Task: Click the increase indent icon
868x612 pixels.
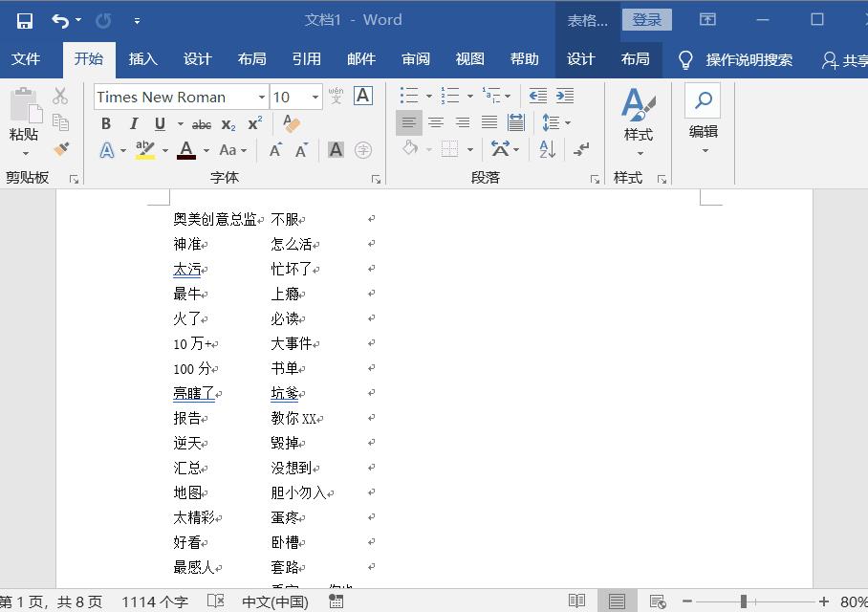Action: (x=565, y=95)
